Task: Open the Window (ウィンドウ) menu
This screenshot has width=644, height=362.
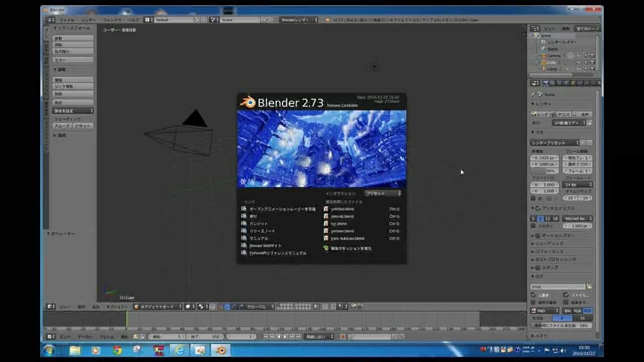Action: click(112, 20)
